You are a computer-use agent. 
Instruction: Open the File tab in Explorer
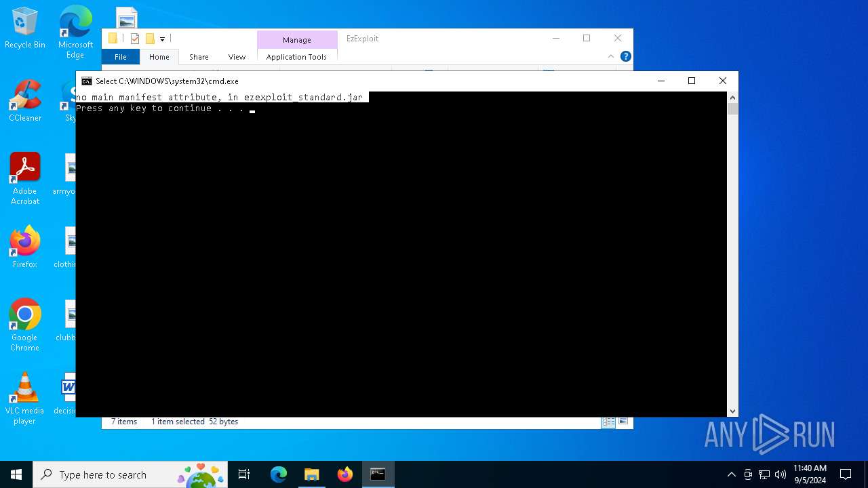(121, 57)
